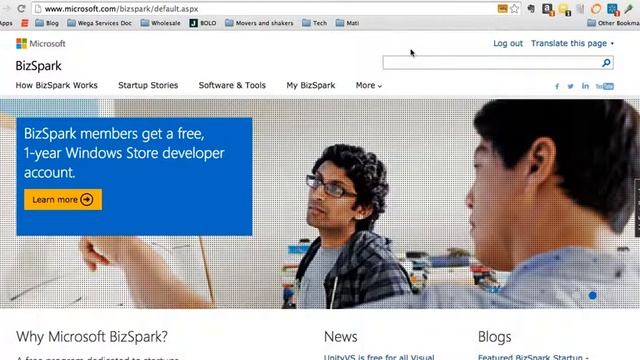Open the Wega Services Doc bookmark folder

[x=100, y=23]
